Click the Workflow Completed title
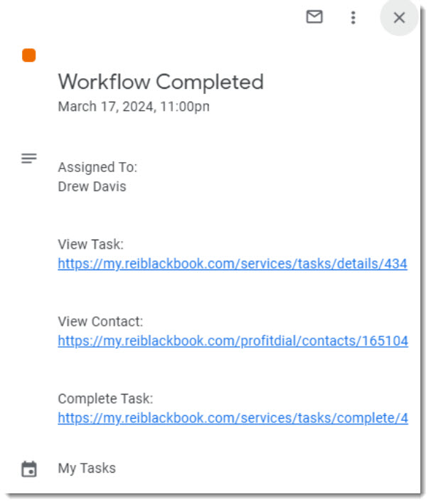Image resolution: width=431 pixels, height=504 pixels. pos(161,82)
